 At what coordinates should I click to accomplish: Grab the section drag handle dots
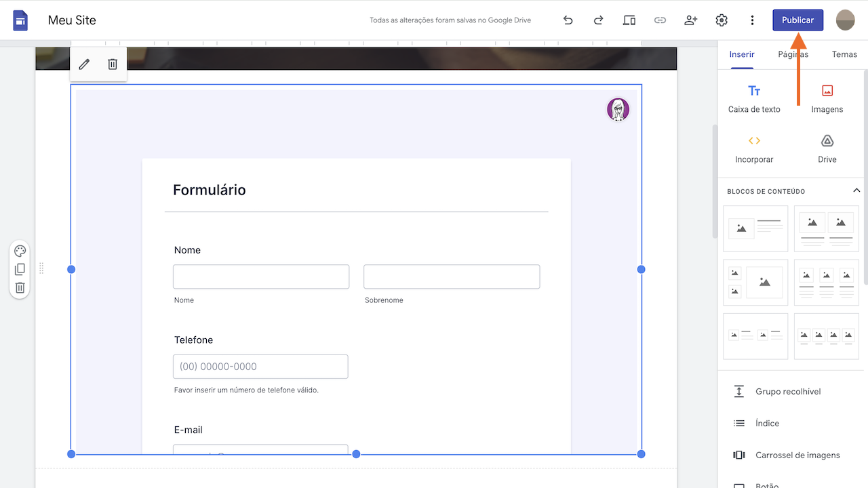pos(41,268)
